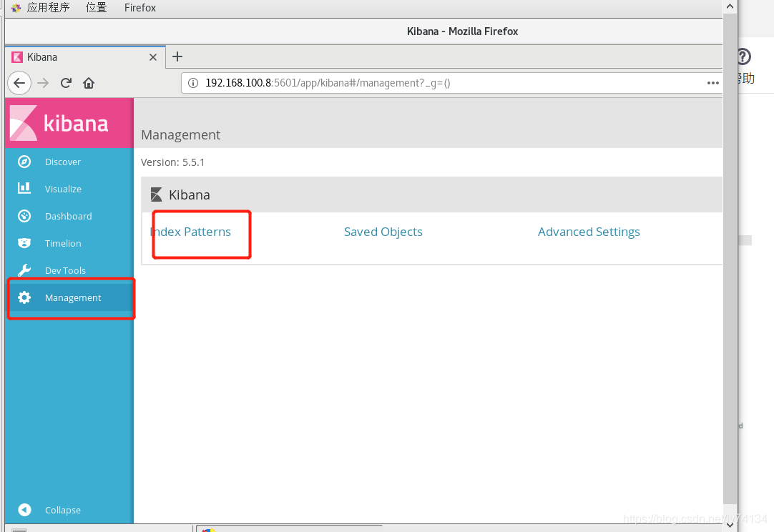This screenshot has width=774, height=532.
Task: Click the help question mark icon at right
Action: [x=743, y=56]
